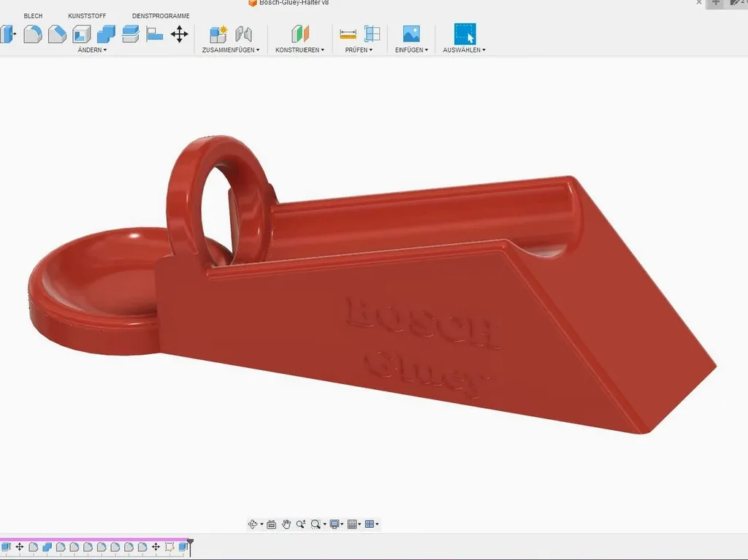Image resolution: width=748 pixels, height=560 pixels.
Task: Create a new component with toolbar icon
Action: (x=218, y=34)
